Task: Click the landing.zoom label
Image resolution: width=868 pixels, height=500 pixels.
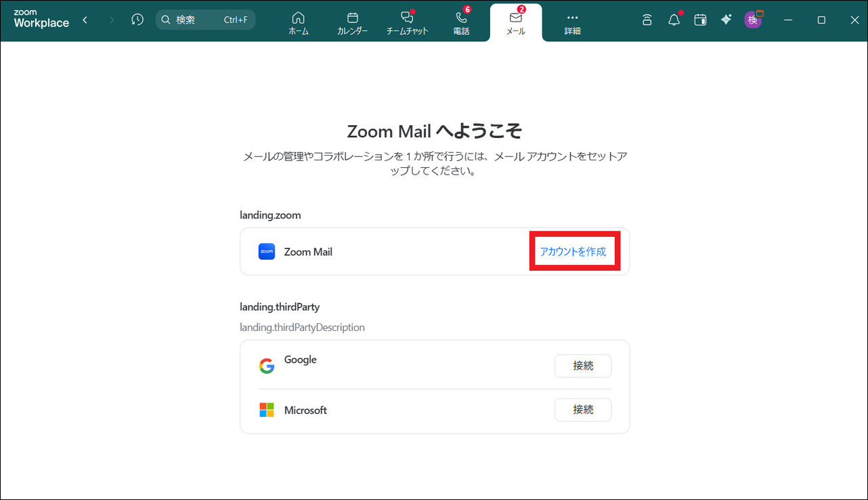Action: [270, 215]
